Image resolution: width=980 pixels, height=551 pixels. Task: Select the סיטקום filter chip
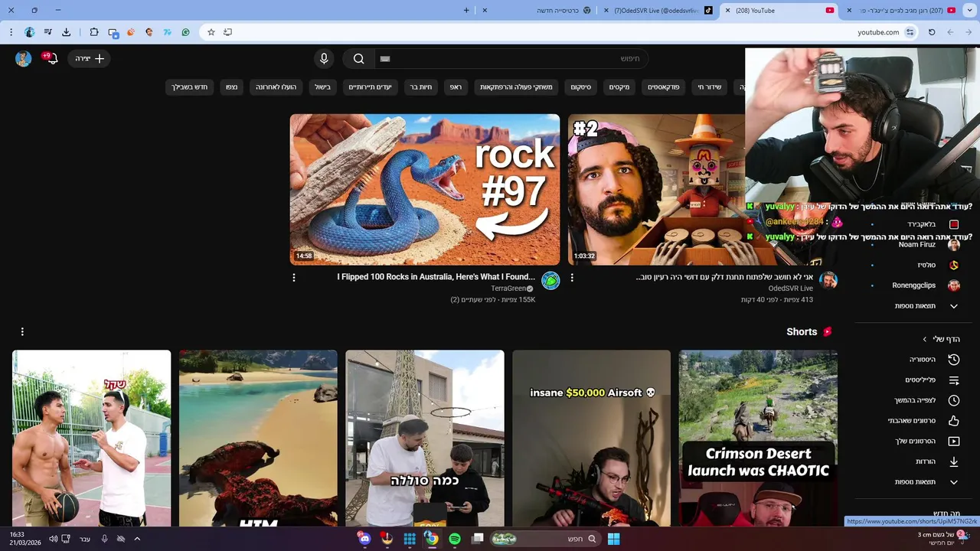(581, 87)
